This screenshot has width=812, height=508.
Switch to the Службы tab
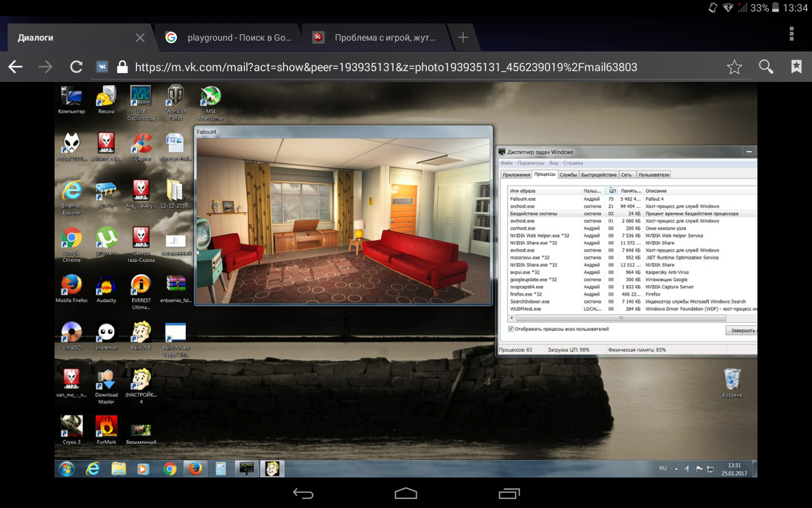568,175
